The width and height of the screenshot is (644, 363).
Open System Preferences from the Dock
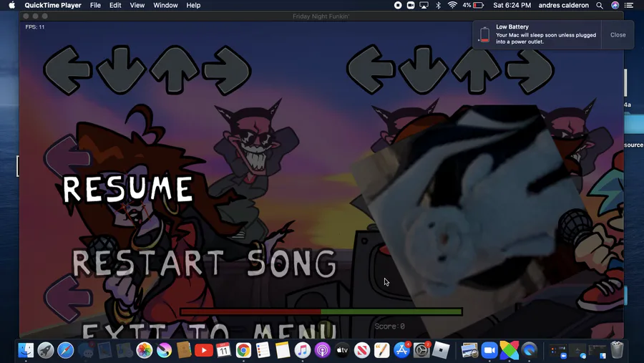tap(421, 350)
